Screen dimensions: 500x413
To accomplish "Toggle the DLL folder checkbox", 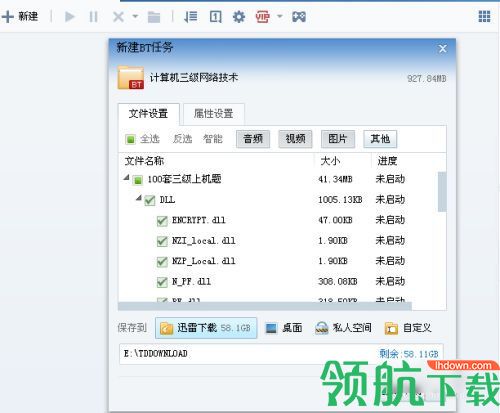I will pos(150,200).
